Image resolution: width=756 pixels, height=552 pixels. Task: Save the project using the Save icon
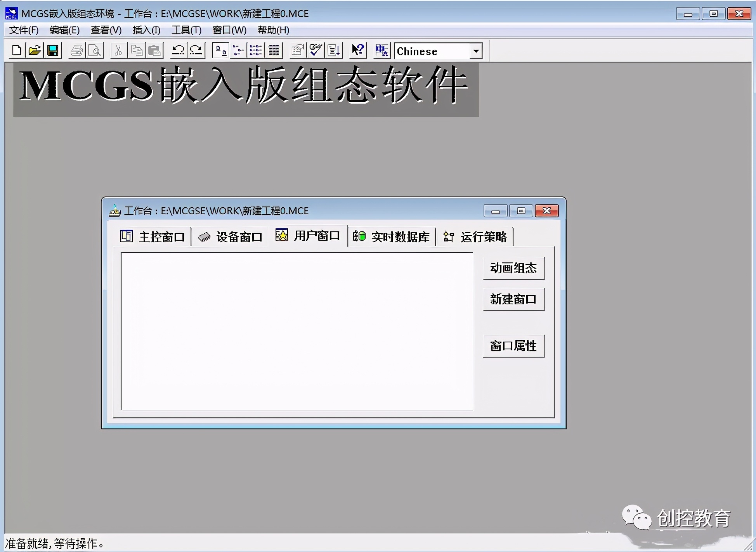53,50
